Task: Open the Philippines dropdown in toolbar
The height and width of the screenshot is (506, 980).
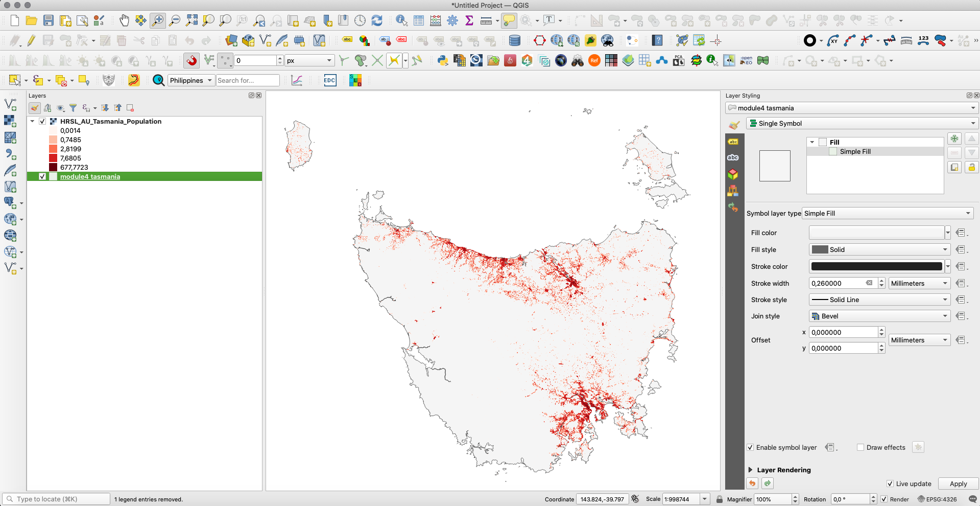Action: [191, 80]
